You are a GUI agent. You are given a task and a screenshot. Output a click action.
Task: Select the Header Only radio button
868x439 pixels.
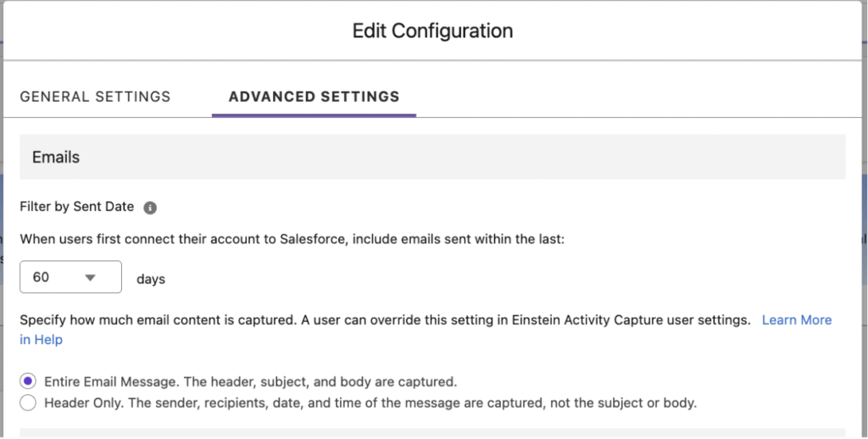coord(29,403)
